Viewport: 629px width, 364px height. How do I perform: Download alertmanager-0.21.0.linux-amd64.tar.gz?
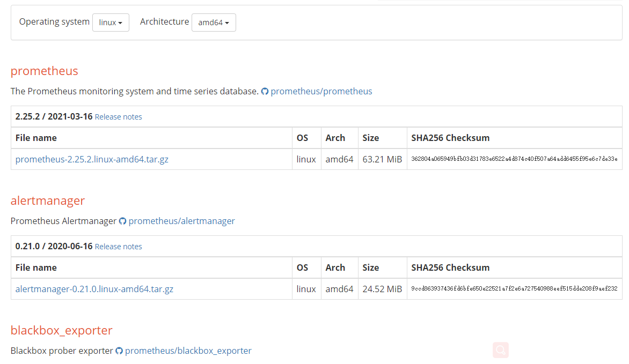[x=94, y=289]
